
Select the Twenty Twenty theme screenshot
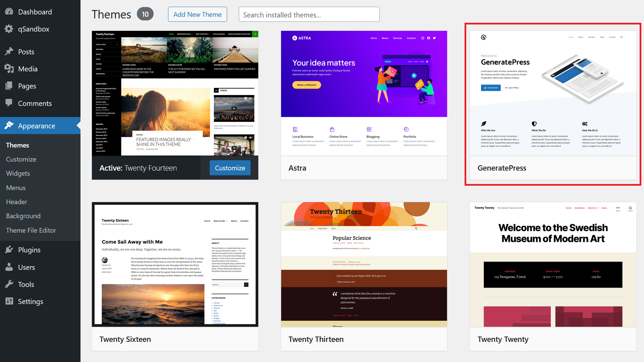pos(553,264)
